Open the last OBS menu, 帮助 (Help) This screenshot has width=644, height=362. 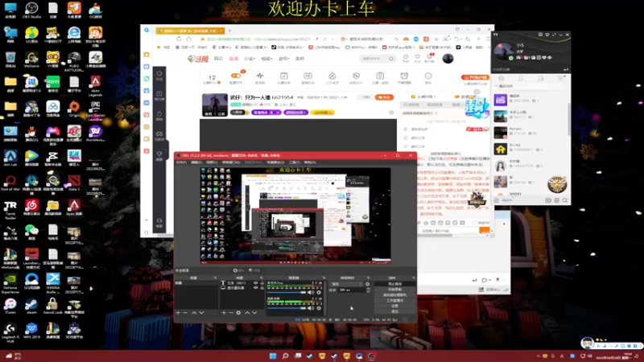[x=310, y=162]
